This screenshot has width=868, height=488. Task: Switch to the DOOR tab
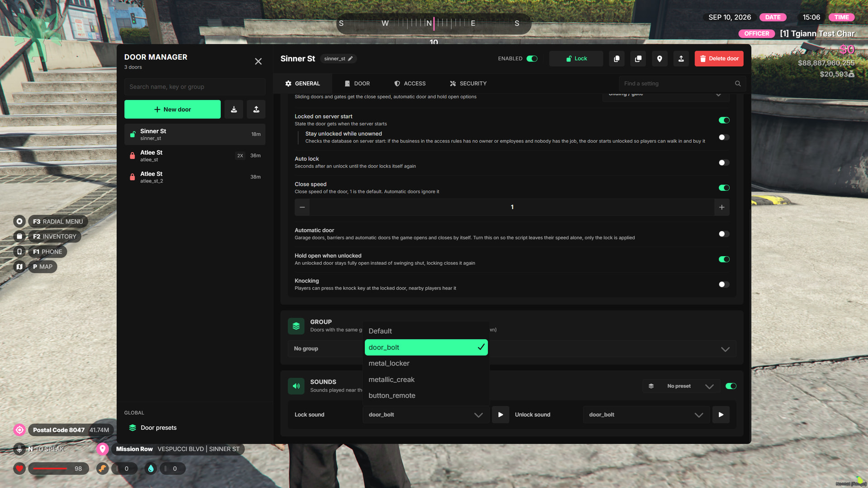point(357,84)
